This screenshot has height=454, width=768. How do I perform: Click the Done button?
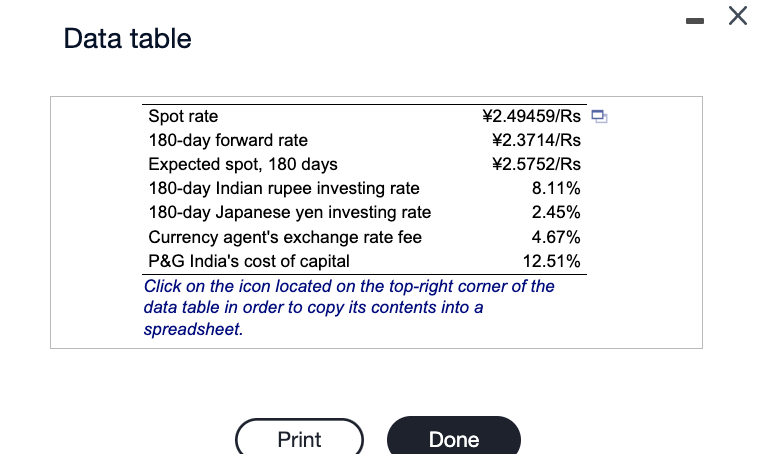[453, 439]
